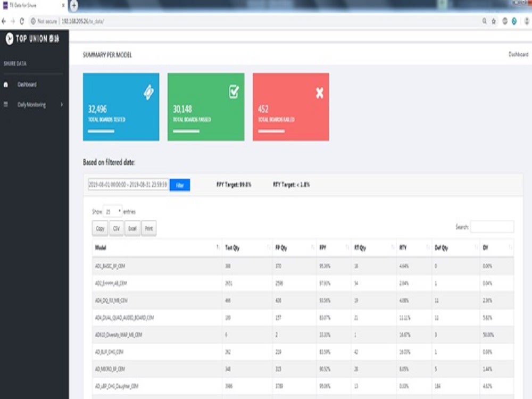The height and width of the screenshot is (399, 532).
Task: Click the Top Union logo icon
Action: click(10, 39)
